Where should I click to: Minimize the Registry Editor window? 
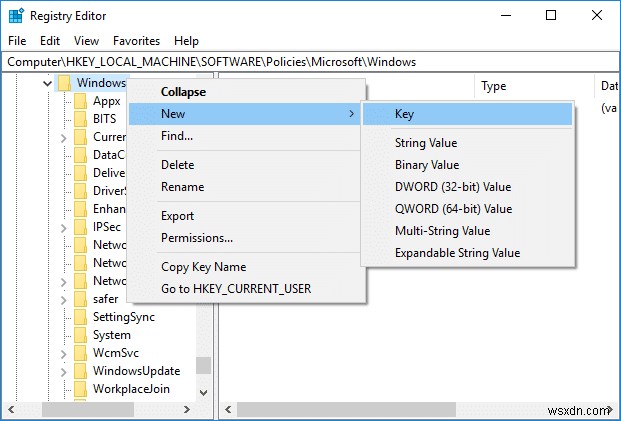tap(505, 15)
